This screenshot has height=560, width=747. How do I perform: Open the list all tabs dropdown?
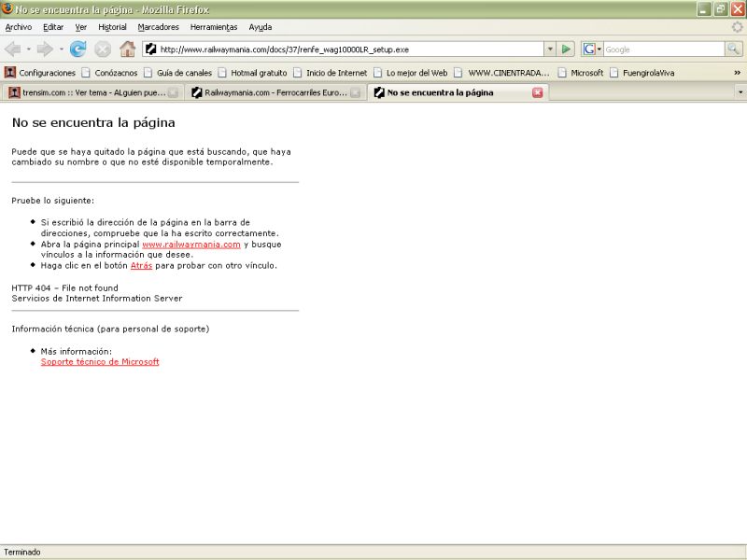pos(740,92)
